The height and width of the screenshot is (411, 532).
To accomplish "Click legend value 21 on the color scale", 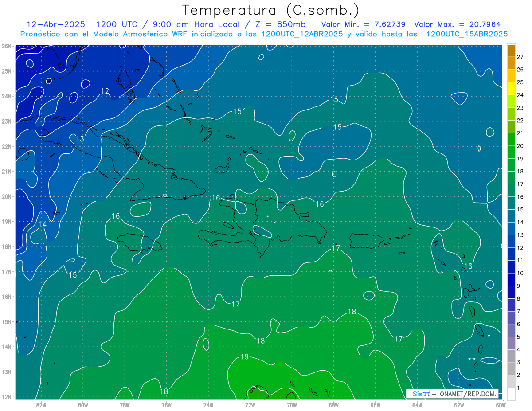I will 520,133.
